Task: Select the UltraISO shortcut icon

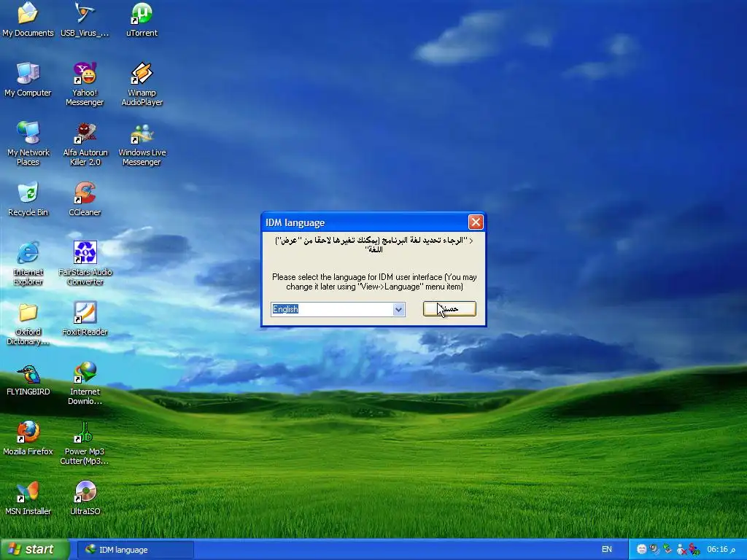Action: click(85, 498)
